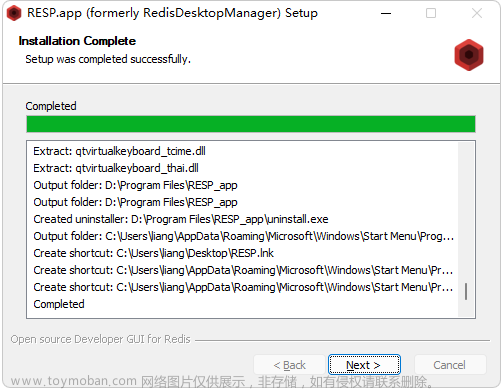The height and width of the screenshot is (390, 503).
Task: Click the 'Installation Complete' heading
Action: coord(77,41)
